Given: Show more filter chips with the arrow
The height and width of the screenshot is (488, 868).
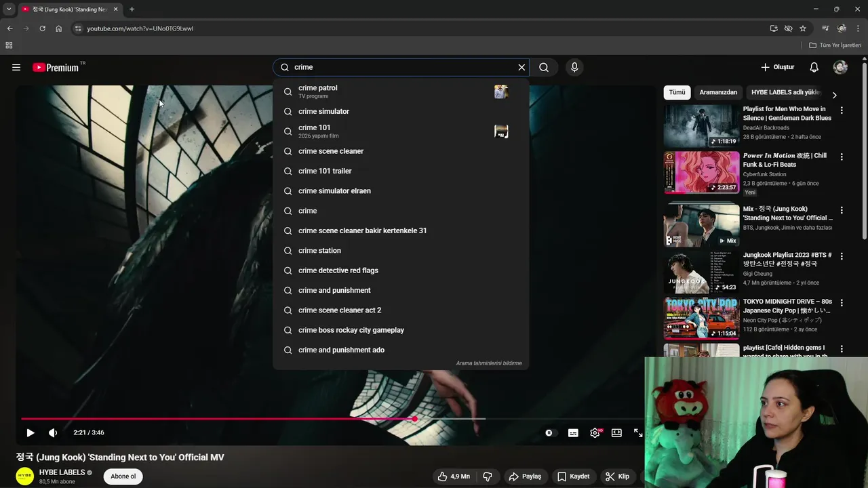Looking at the screenshot, I should click(x=834, y=95).
